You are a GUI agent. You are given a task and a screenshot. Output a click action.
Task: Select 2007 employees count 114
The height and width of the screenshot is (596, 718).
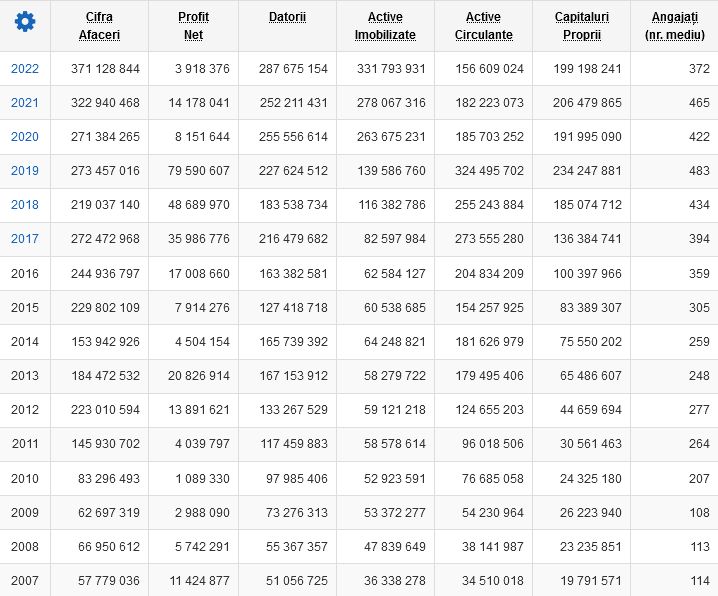(x=700, y=581)
